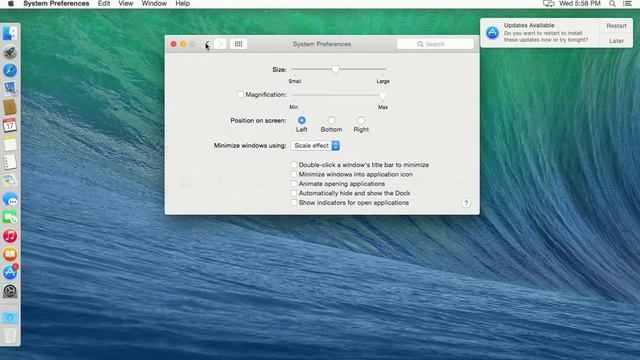The image size is (640, 360).
Task: Click System Preferences gear in Dock
Action: [10, 291]
